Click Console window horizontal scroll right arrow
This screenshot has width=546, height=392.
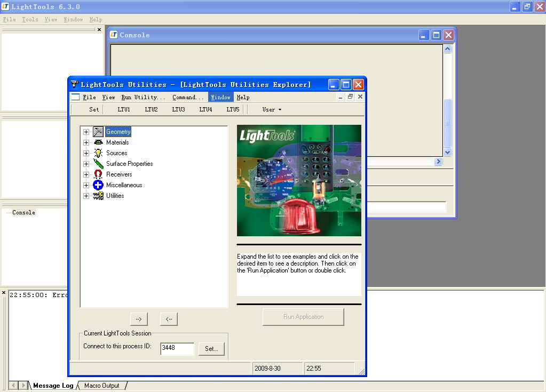438,162
